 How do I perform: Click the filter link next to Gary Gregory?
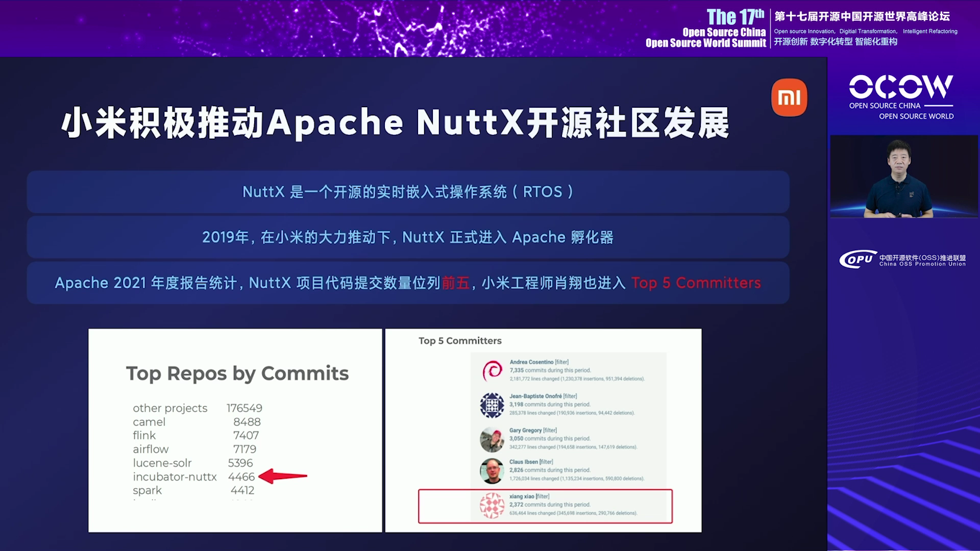[x=550, y=431]
